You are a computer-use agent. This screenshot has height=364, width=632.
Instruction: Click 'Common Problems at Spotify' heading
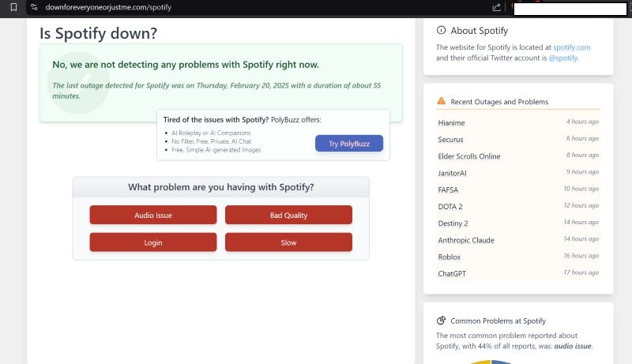pyautogui.click(x=498, y=321)
